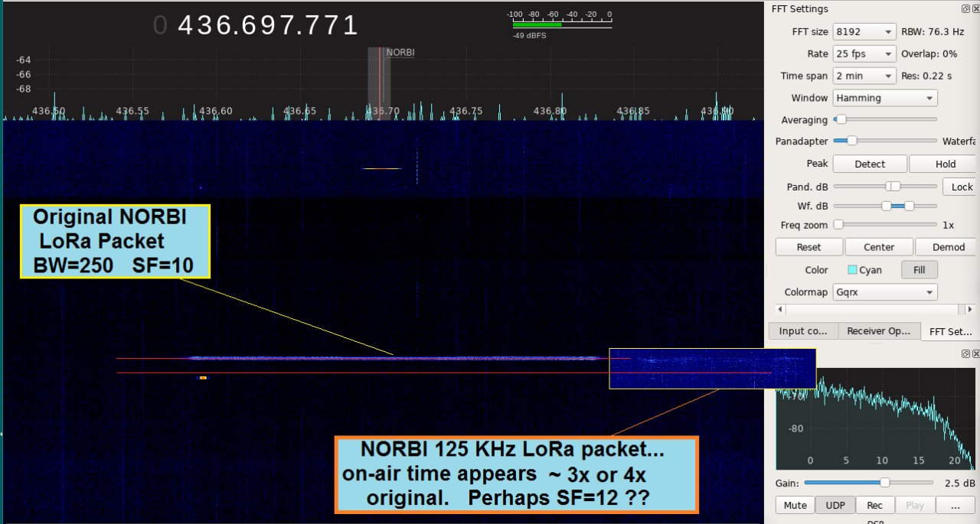Open the Colormap dropdown set to Gqrx
980x524 pixels.
pos(885,292)
